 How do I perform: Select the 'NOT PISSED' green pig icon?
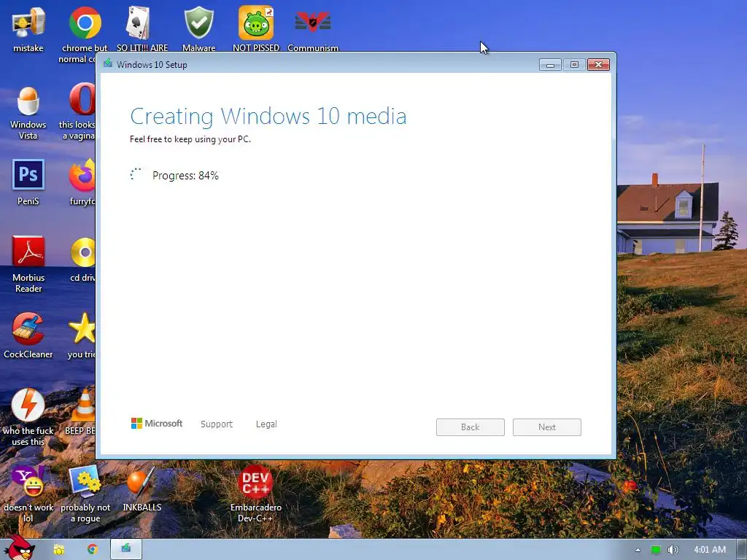[256, 23]
